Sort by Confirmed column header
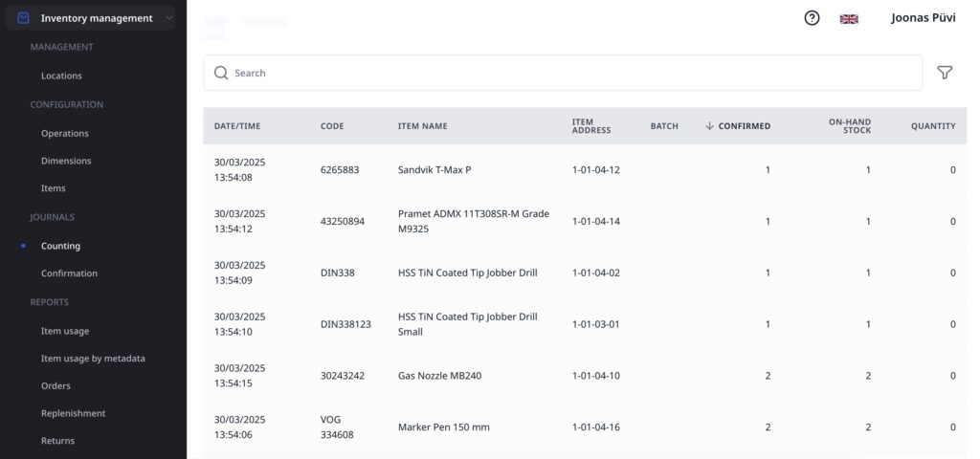This screenshot has width=980, height=459. click(x=744, y=126)
